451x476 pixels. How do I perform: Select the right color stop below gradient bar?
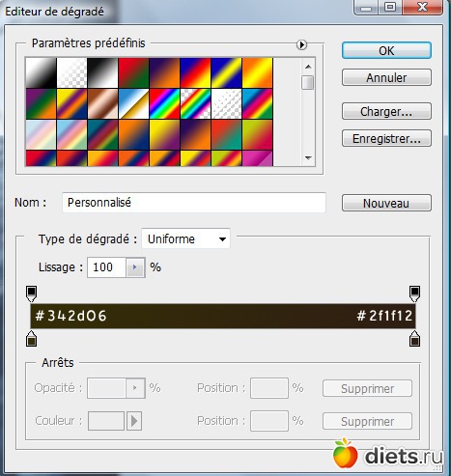click(x=414, y=338)
